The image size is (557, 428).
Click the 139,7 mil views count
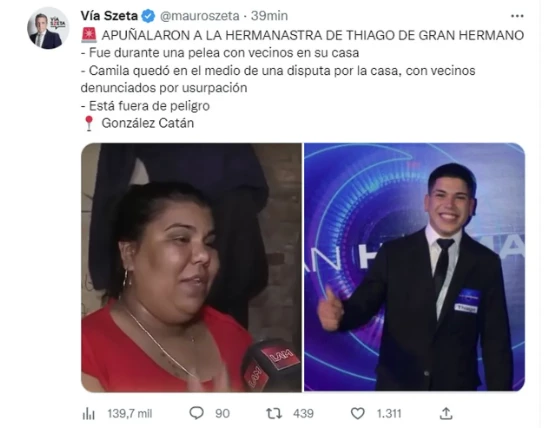click(x=130, y=414)
